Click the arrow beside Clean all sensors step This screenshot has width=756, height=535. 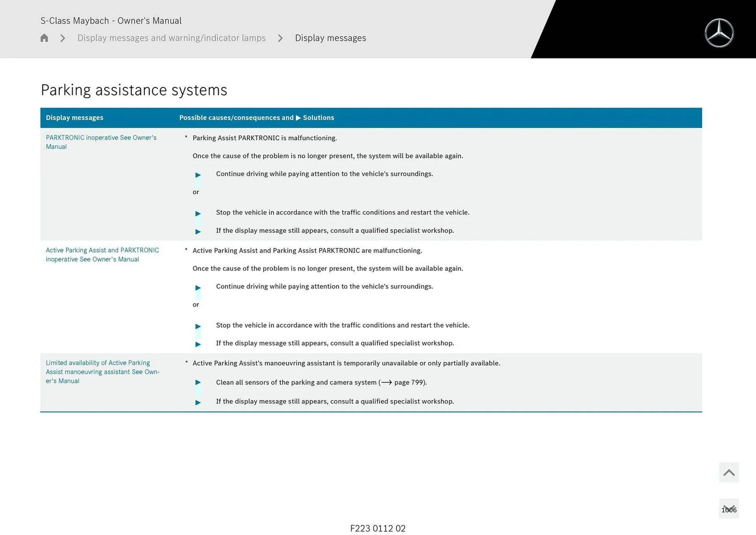pyautogui.click(x=198, y=383)
